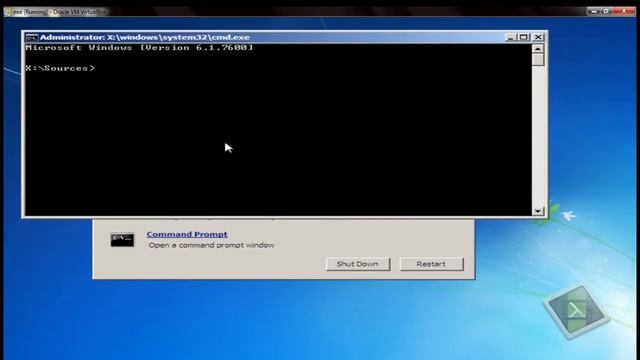Click the cmd scrollbar thumb
Image resolution: width=640 pixels, height=360 pixels.
[538, 60]
